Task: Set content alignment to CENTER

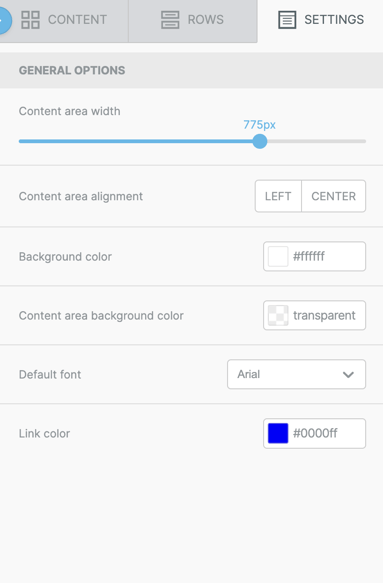Action: tap(334, 196)
